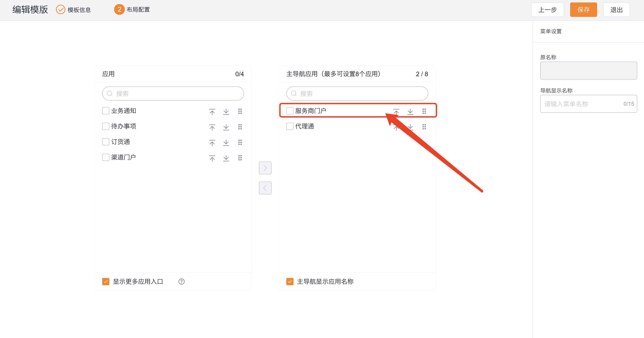
Task: Click drag handle of 订货通 row
Action: pos(240,142)
